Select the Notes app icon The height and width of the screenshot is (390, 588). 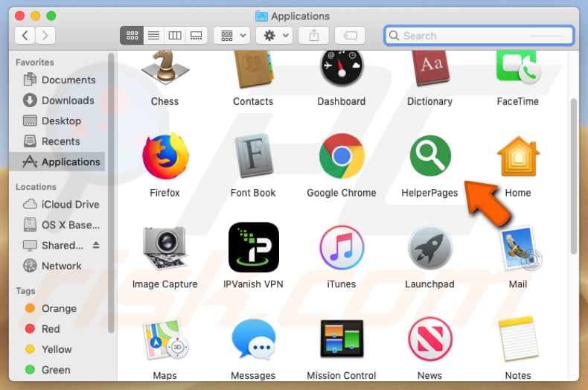[x=518, y=339]
